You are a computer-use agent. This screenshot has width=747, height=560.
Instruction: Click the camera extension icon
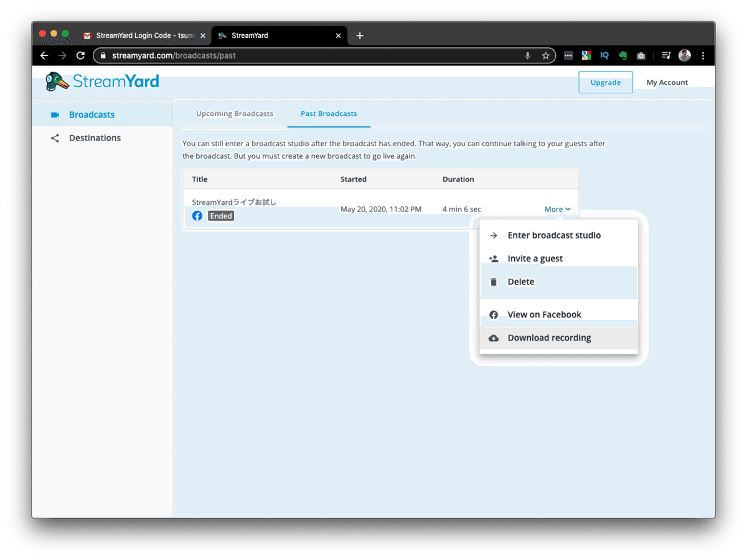coord(641,55)
